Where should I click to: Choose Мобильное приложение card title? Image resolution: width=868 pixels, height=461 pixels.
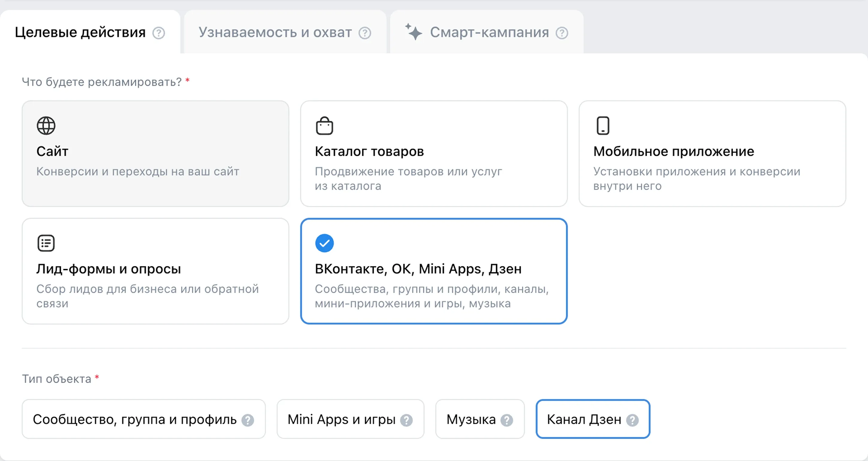coord(673,151)
